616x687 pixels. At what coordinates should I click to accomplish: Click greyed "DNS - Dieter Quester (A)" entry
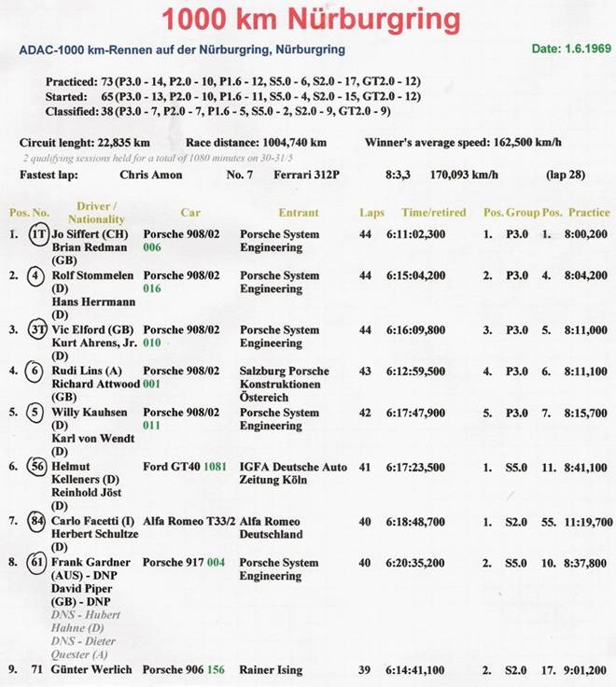[83, 648]
